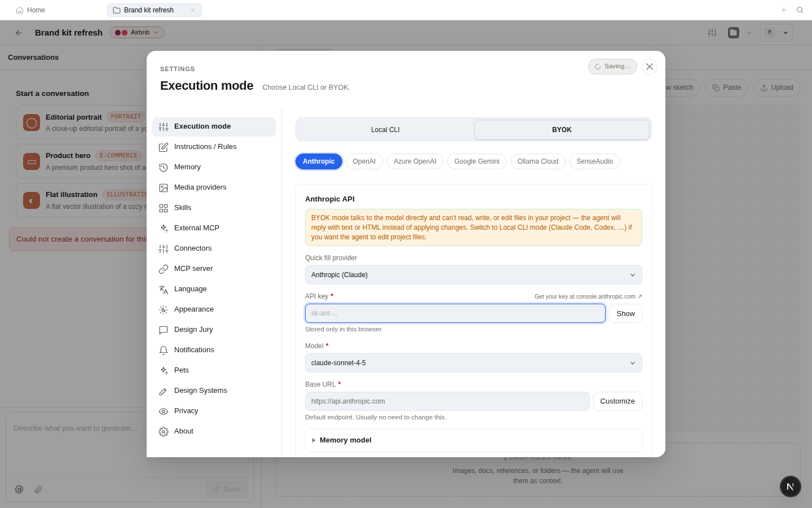
Task: Click the Paste button
Action: [x=727, y=87]
